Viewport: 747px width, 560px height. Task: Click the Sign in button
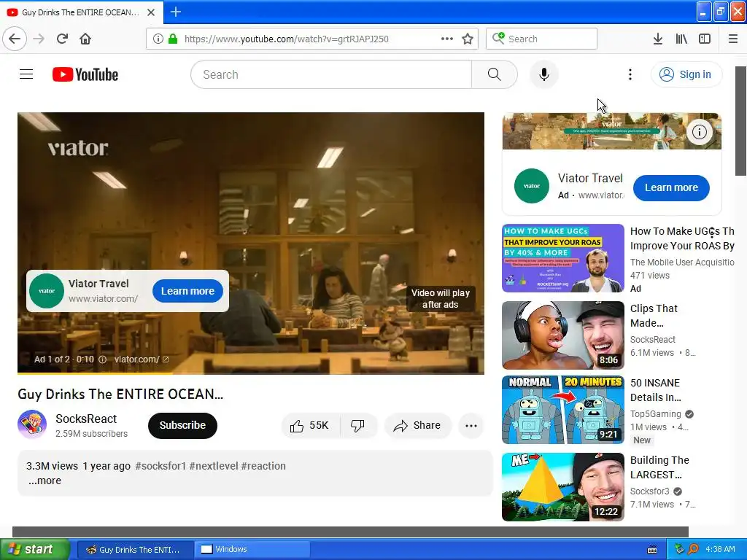[x=686, y=74]
